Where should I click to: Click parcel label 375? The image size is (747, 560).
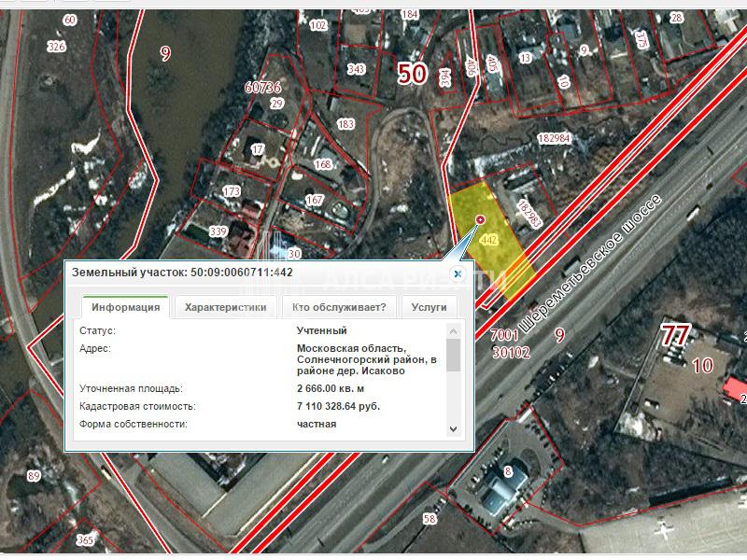pyautogui.click(x=641, y=39)
